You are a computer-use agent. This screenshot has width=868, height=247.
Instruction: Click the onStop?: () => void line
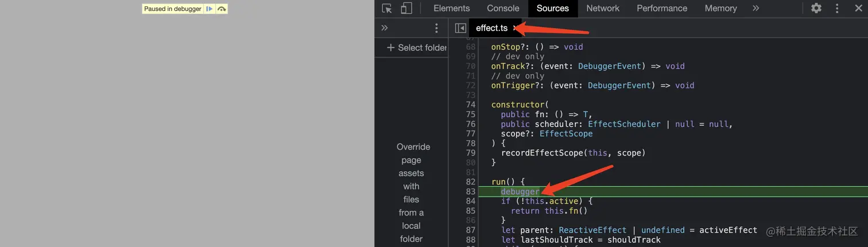[537, 47]
